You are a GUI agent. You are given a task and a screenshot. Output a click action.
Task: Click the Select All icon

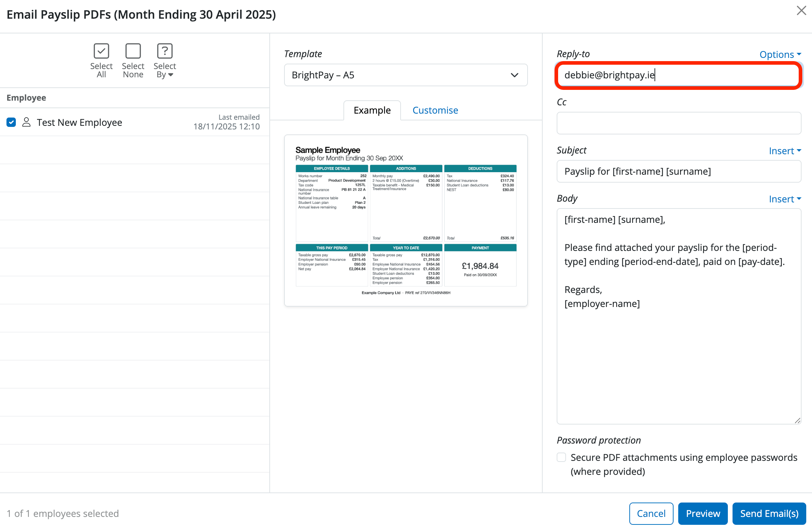[x=101, y=51]
